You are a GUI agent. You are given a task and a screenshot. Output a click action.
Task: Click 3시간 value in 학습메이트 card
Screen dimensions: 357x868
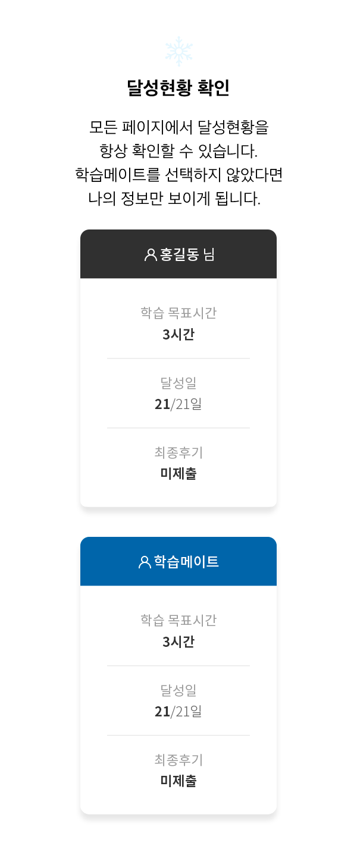(178, 641)
